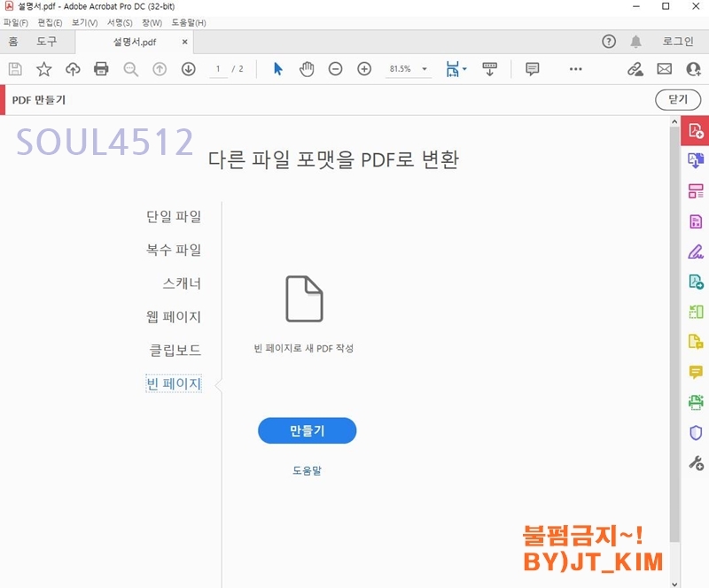Open the 파일(F) menu

15,23
